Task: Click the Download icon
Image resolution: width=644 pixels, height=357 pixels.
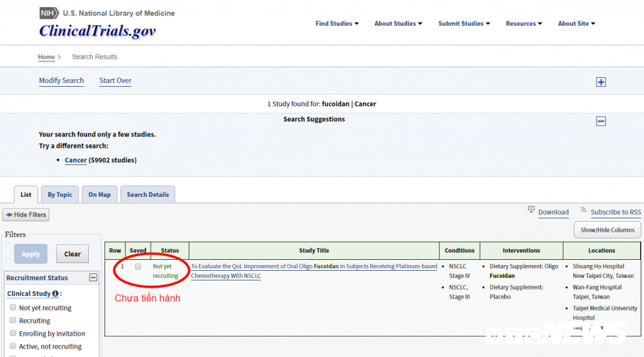Action: point(531,210)
